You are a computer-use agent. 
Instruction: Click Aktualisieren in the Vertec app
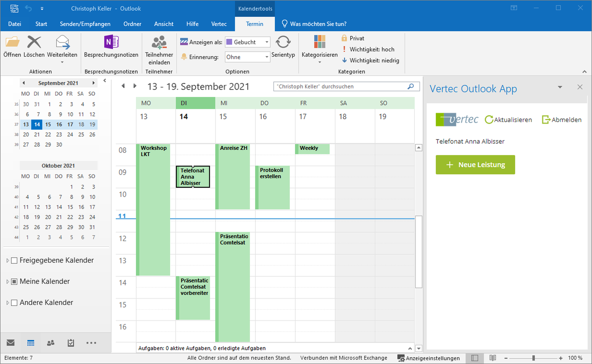pyautogui.click(x=509, y=120)
